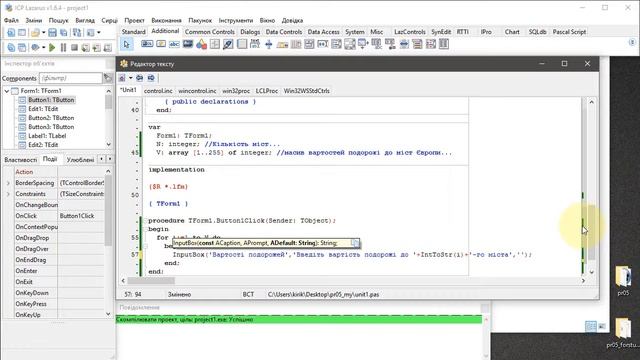The image size is (640, 360).
Task: Click the New unit icon in main toolbar
Action: point(11,33)
